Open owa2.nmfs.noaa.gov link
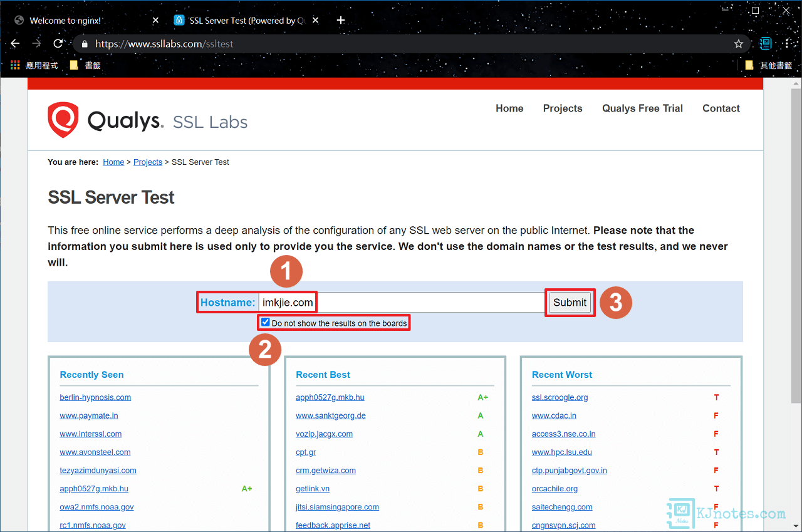The width and height of the screenshot is (802, 532). [x=96, y=506]
